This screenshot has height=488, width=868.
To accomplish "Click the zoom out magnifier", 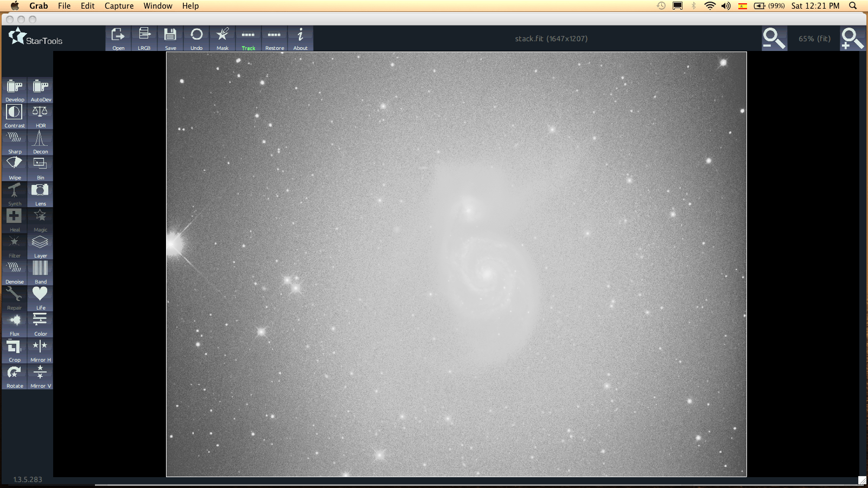I will [x=774, y=38].
